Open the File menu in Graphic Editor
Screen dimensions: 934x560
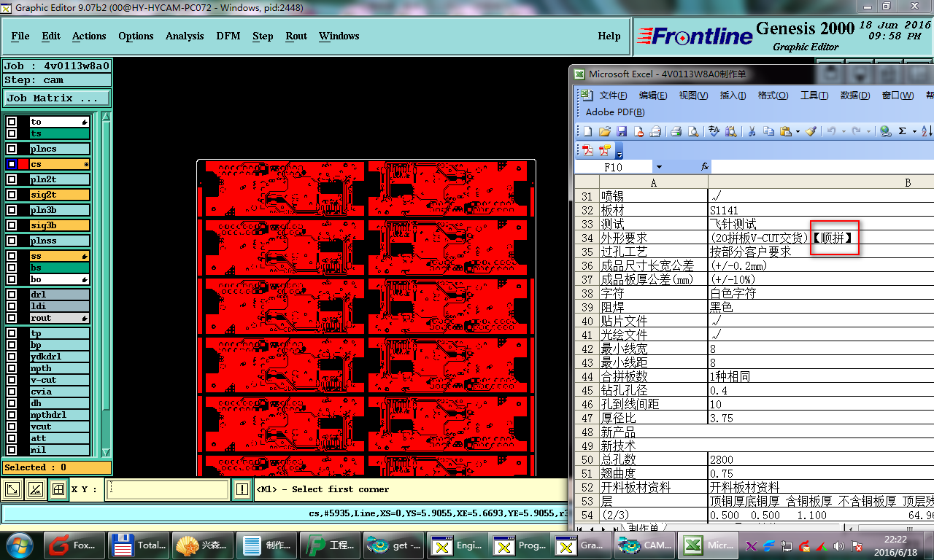pos(20,36)
